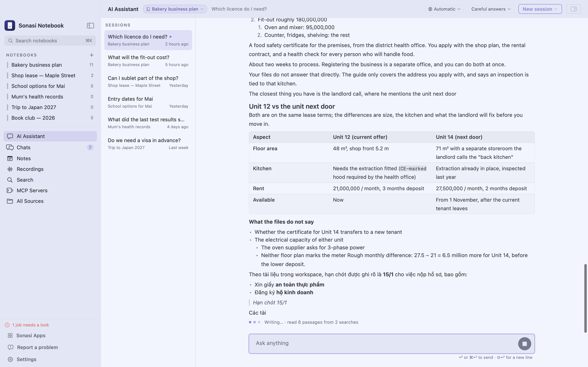
Task: Open the Automatic language dropdown
Action: click(x=444, y=9)
